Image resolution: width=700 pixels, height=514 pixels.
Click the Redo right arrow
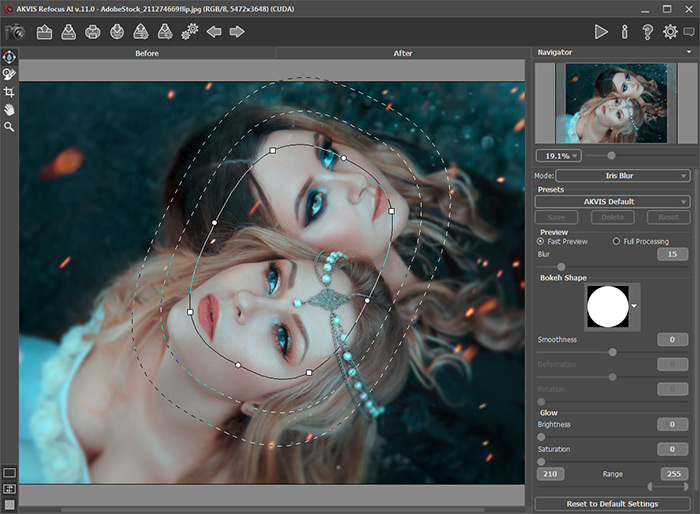(x=237, y=32)
